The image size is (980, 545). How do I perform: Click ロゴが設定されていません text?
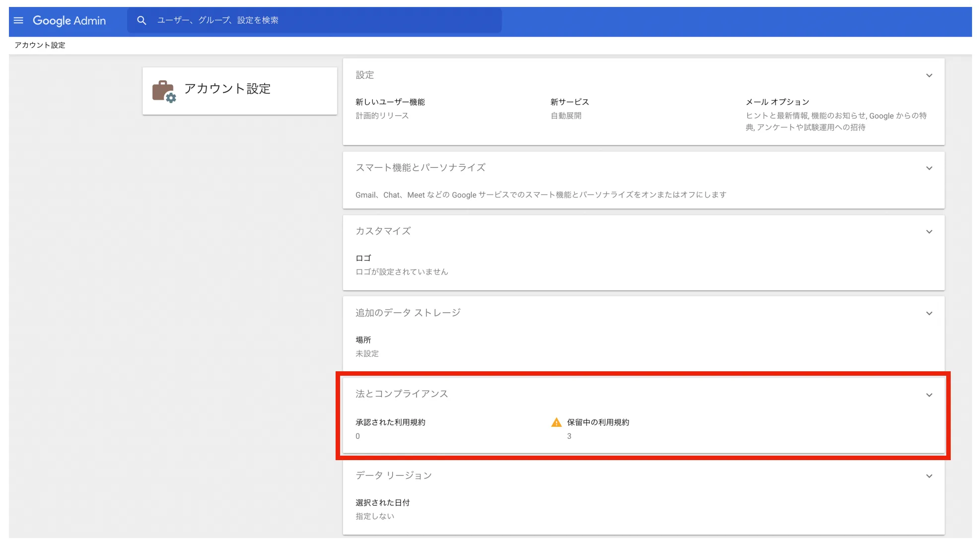click(x=402, y=272)
